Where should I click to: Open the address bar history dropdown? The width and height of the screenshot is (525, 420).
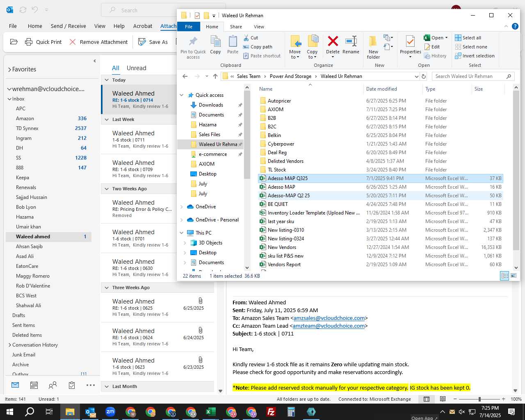[x=416, y=76]
